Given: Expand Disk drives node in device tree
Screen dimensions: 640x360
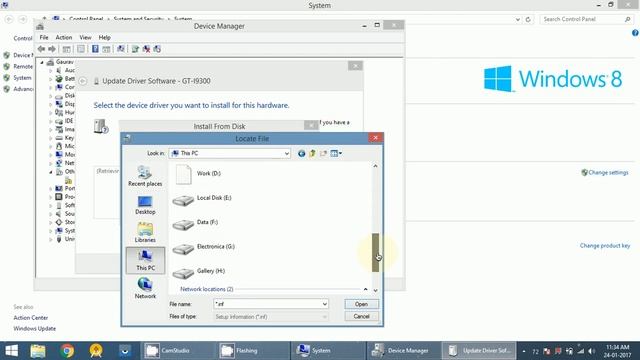Looking at the screenshot, I should tap(51, 96).
